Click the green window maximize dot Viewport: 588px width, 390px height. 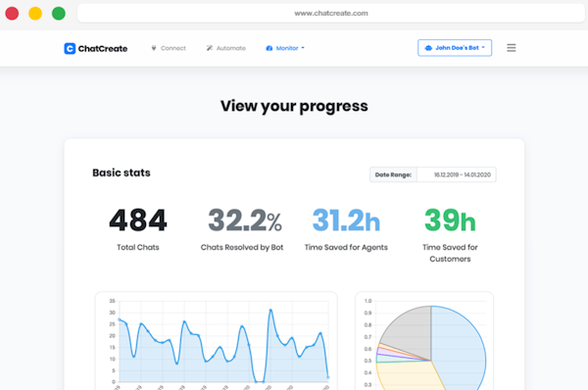59,13
